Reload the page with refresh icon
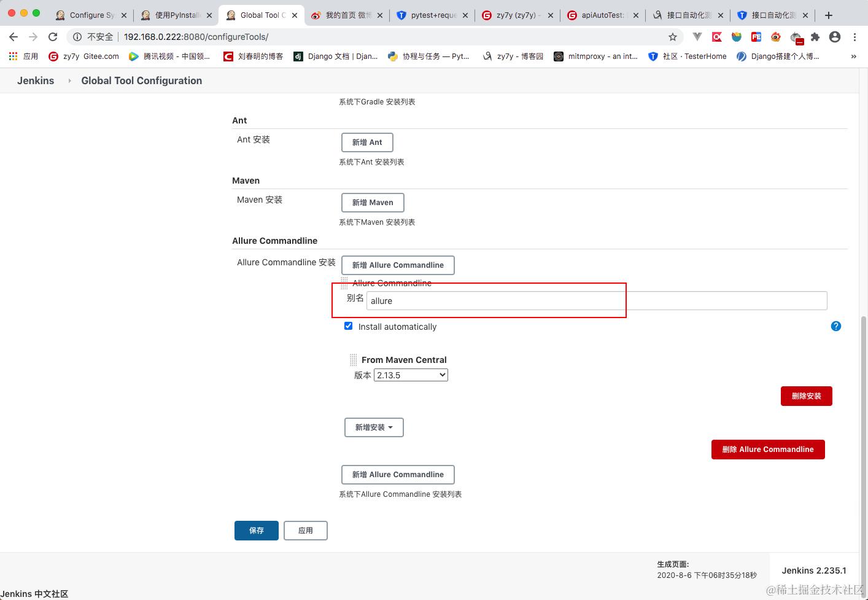 pos(53,37)
